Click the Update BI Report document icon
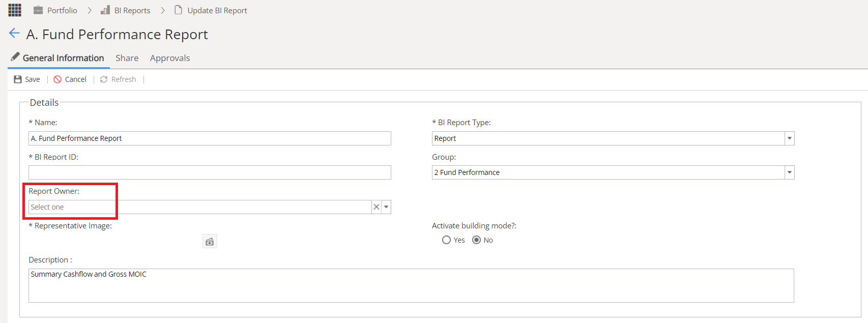 [x=178, y=10]
